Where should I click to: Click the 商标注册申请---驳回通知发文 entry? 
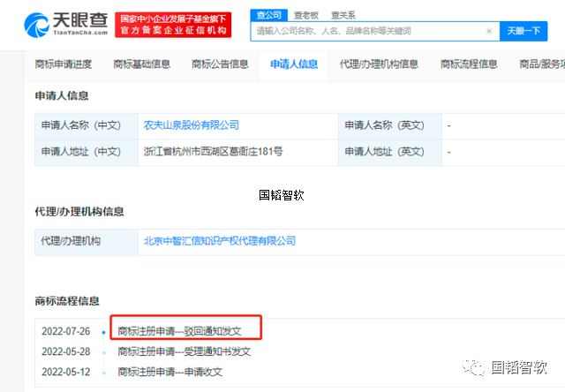pyautogui.click(x=179, y=331)
